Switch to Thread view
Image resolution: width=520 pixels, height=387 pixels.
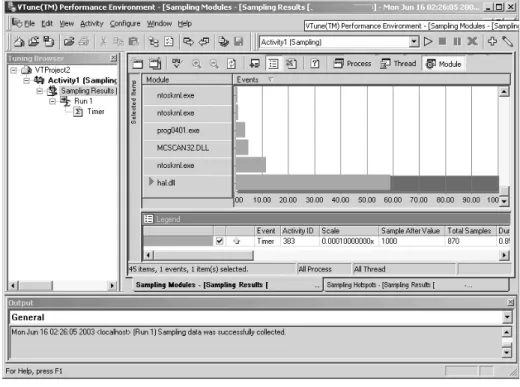click(398, 63)
